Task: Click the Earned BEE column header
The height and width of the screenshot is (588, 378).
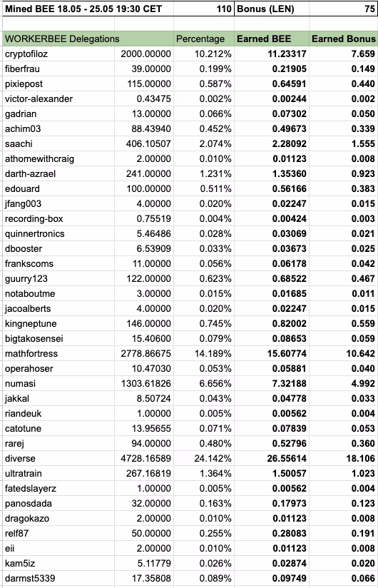Action: point(272,39)
